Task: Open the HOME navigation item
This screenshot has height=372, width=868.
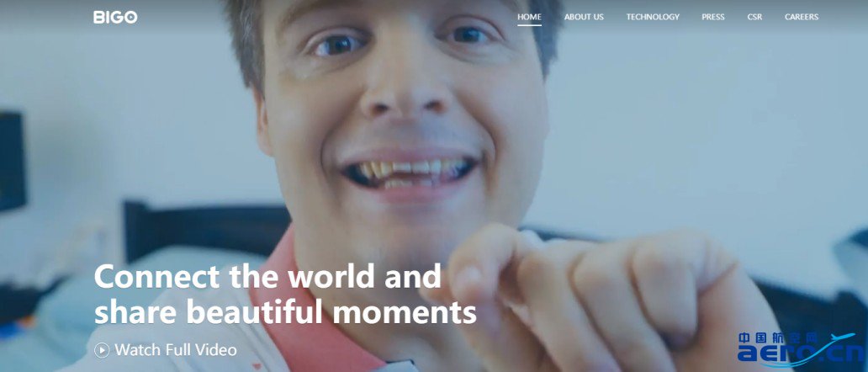Action: (529, 17)
